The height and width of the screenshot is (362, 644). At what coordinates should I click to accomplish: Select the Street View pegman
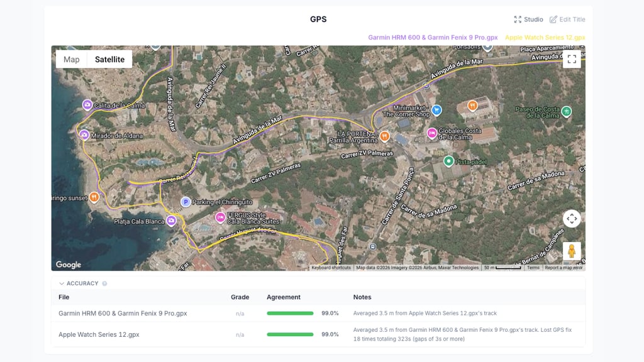pyautogui.click(x=572, y=251)
